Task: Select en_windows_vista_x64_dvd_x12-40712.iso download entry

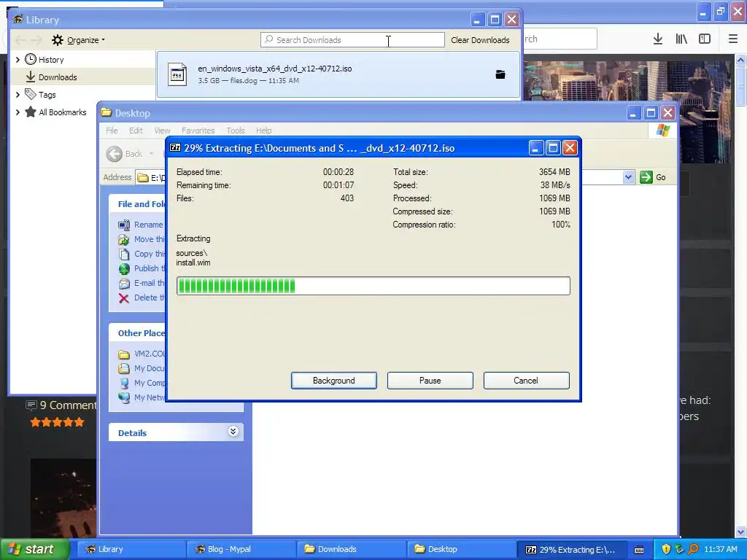Action: (338, 74)
